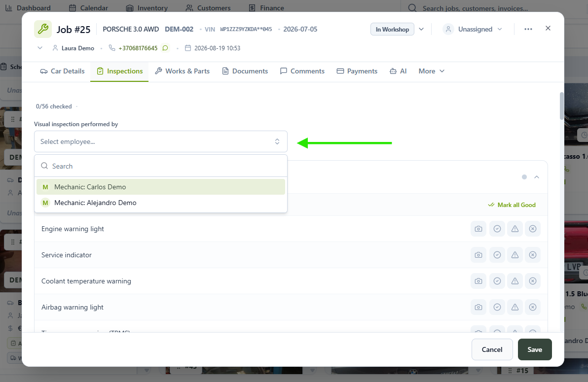Mark Coolant temperature warning as good
The height and width of the screenshot is (382, 588).
click(x=497, y=281)
